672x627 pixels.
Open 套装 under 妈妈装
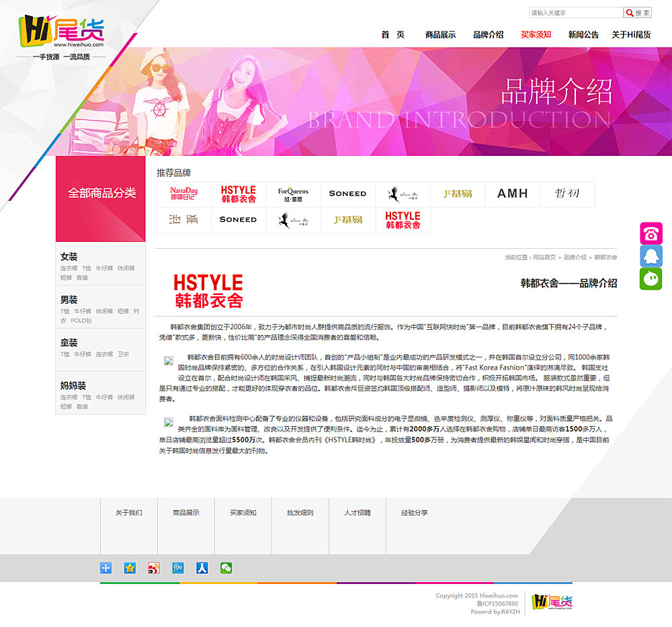click(x=82, y=407)
